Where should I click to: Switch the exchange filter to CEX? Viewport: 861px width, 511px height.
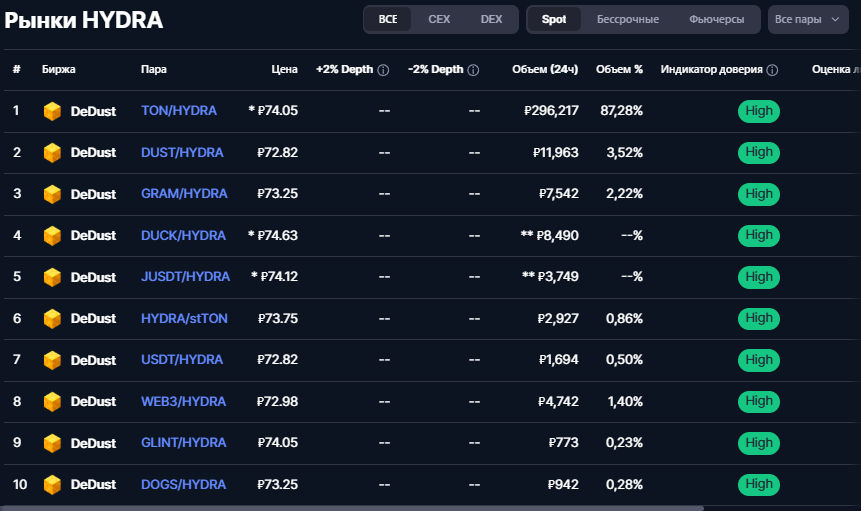coord(439,19)
